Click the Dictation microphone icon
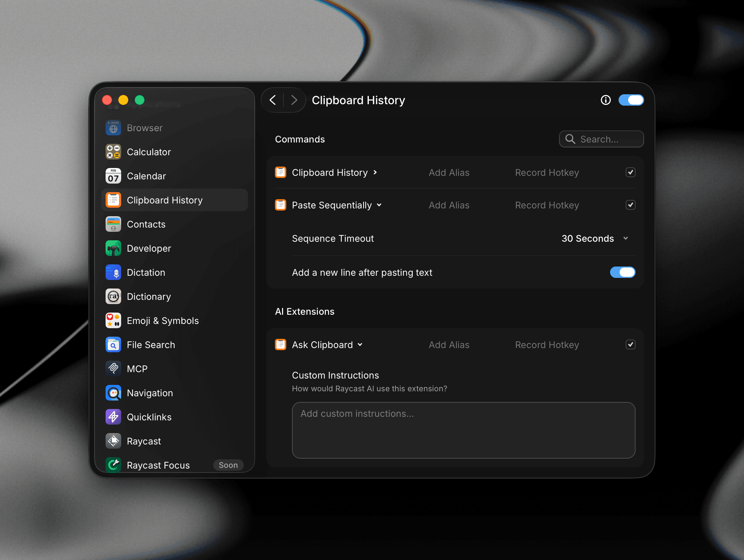744x560 pixels. (113, 273)
